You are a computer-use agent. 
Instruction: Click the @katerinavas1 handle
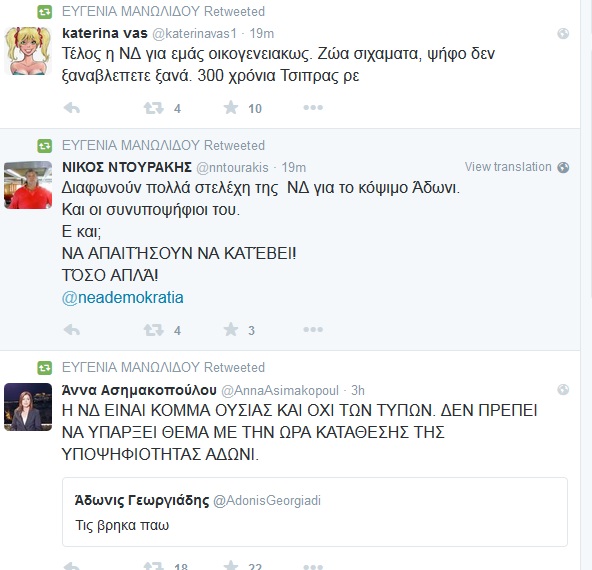point(194,34)
